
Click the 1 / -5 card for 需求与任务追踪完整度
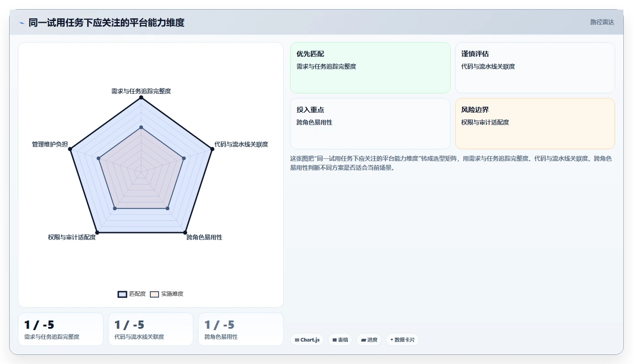[61, 329]
